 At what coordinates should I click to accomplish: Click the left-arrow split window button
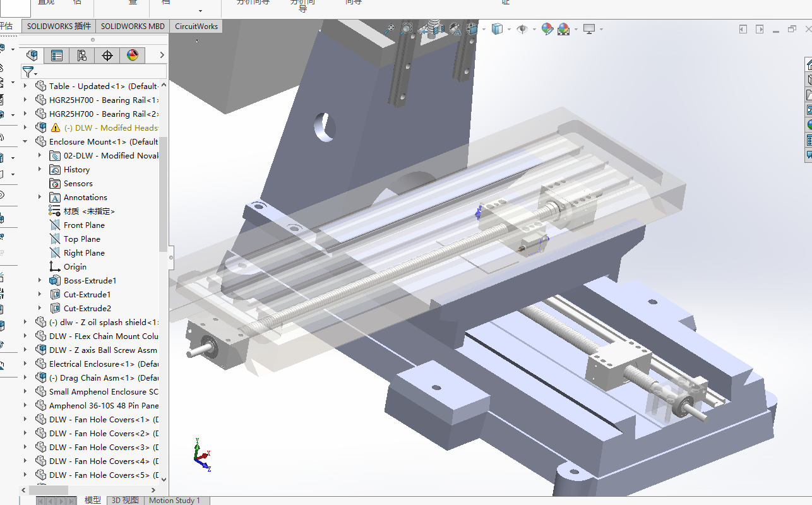(743, 29)
